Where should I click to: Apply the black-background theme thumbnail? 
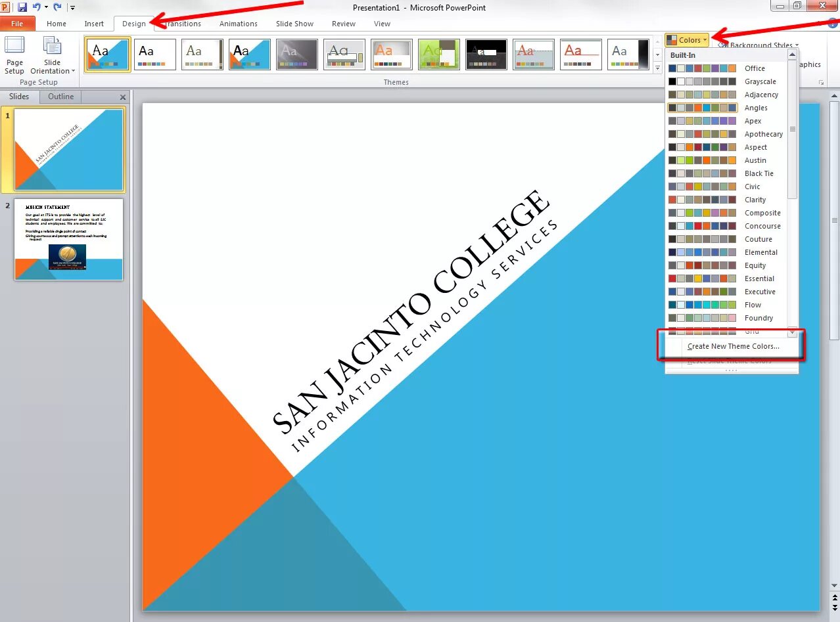pyautogui.click(x=486, y=54)
